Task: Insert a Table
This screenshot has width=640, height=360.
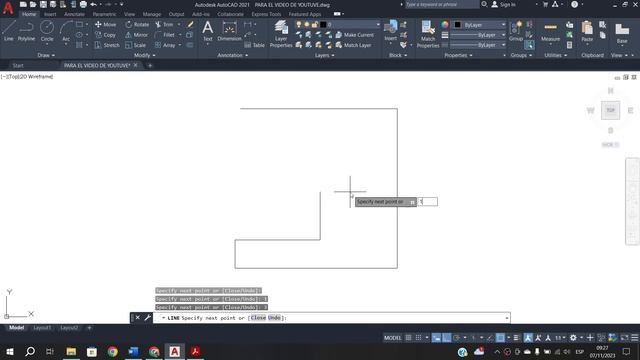Action: tap(254, 45)
